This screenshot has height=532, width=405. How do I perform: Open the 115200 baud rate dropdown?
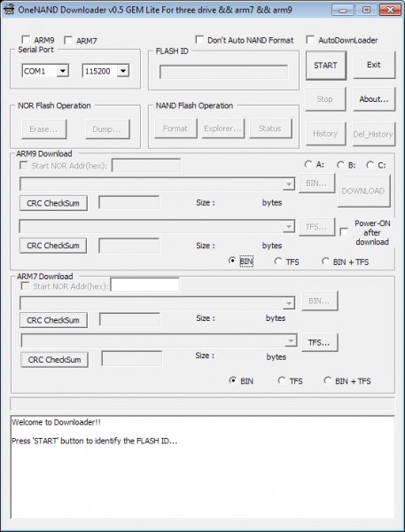click(123, 71)
